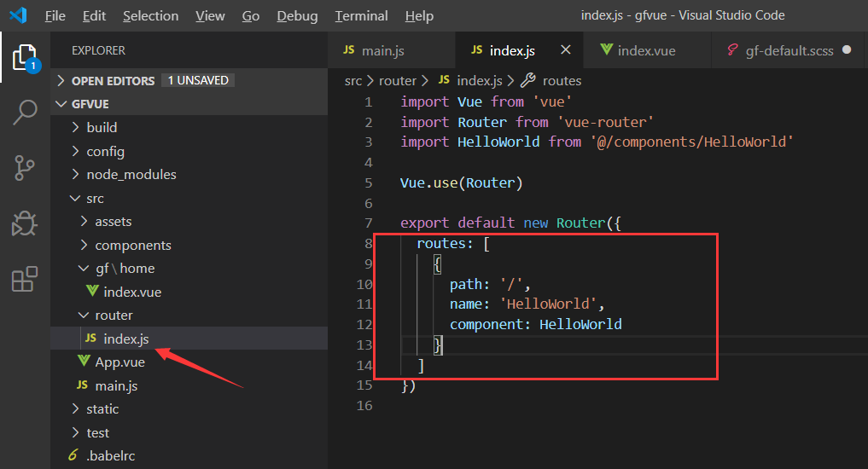The image size is (868, 469).
Task: Open the Search view icon
Action: [x=25, y=113]
